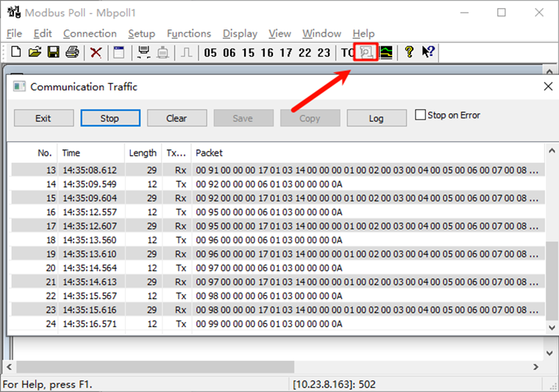The image size is (559, 392).
Task: Click the Tx... column header
Action: point(177,153)
